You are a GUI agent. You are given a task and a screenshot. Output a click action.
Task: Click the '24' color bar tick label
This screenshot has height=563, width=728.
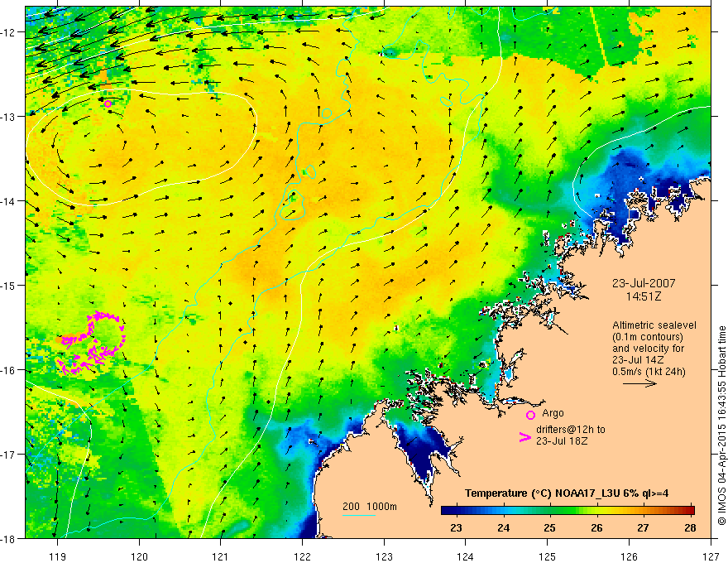[503, 527]
